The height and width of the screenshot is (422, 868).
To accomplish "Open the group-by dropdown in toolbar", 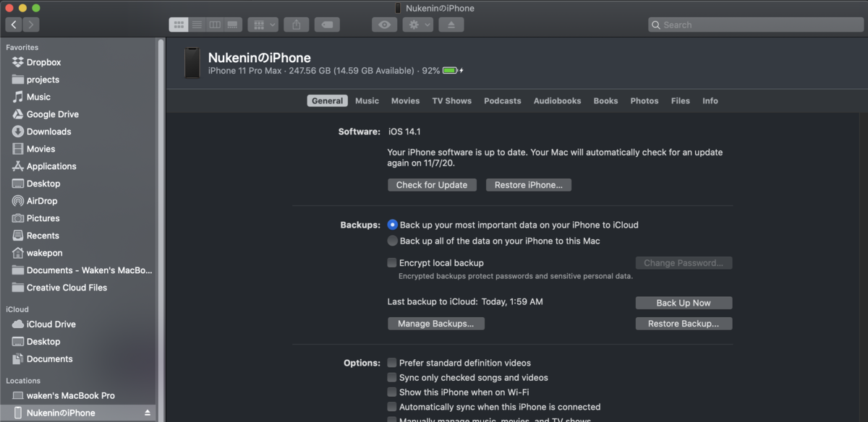I will tap(263, 25).
